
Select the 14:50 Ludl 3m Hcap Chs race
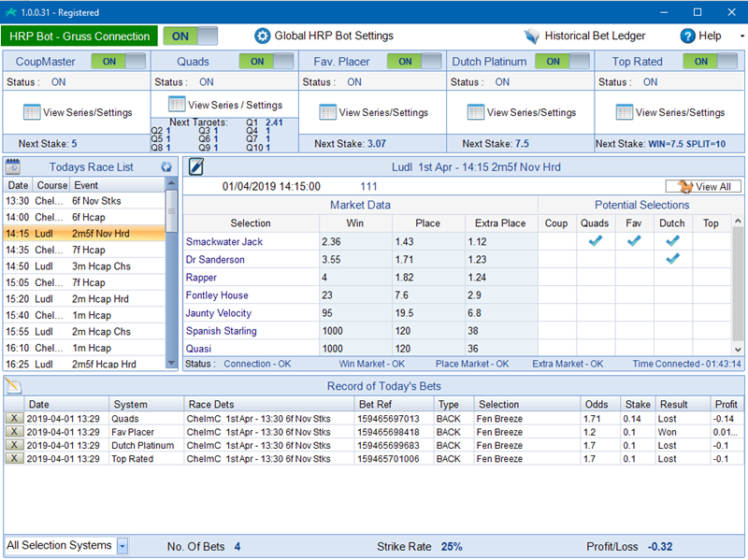[84, 266]
